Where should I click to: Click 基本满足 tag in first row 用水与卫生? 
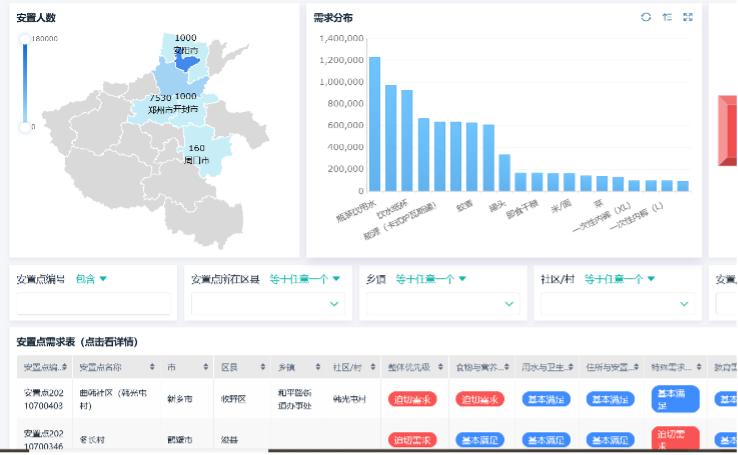point(546,399)
